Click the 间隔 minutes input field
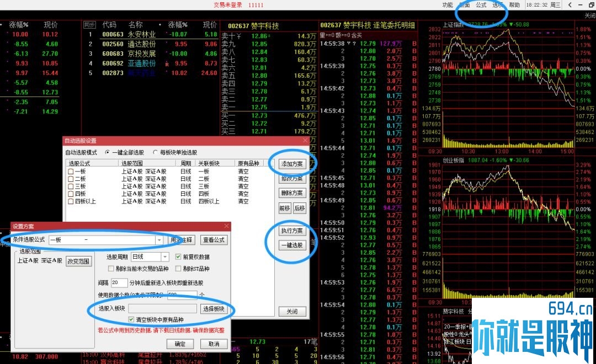Screen dimensions: 596x364 tap(119, 283)
